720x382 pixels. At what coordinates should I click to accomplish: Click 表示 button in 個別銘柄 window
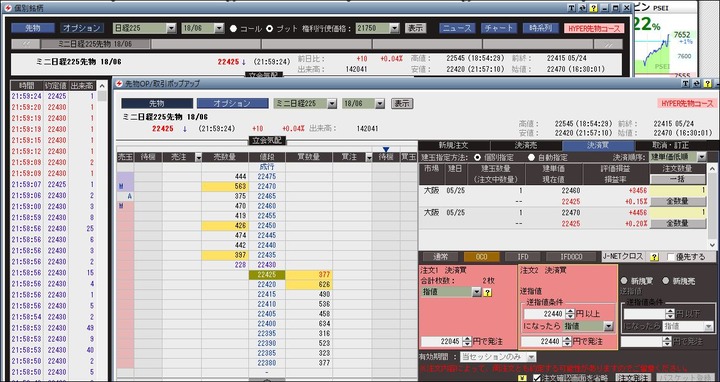click(x=416, y=28)
